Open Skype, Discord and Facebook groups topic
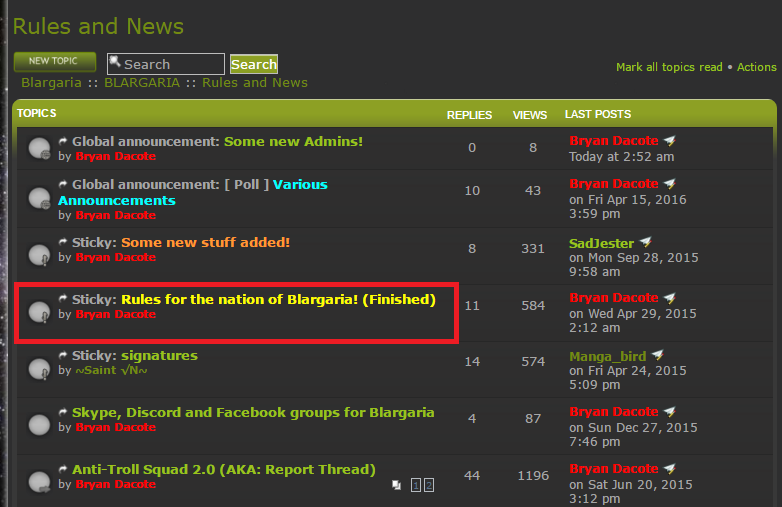782x507 pixels. click(253, 413)
